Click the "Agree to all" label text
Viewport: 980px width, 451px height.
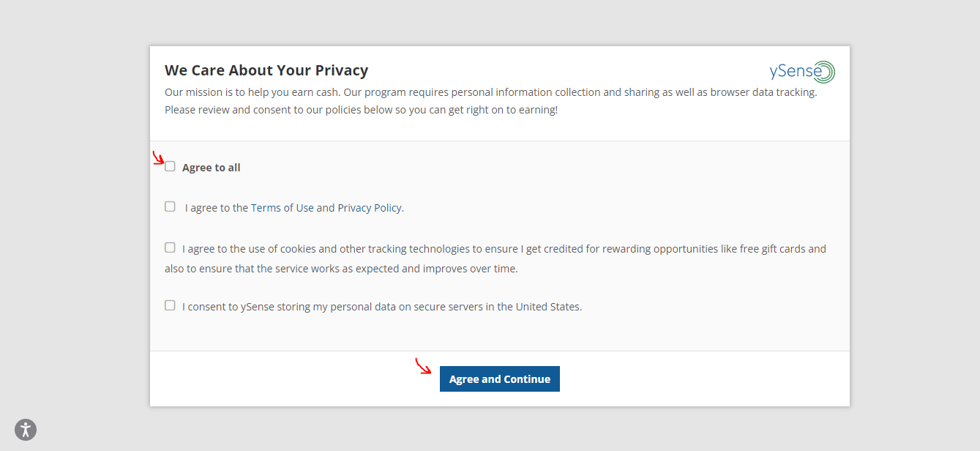(211, 168)
